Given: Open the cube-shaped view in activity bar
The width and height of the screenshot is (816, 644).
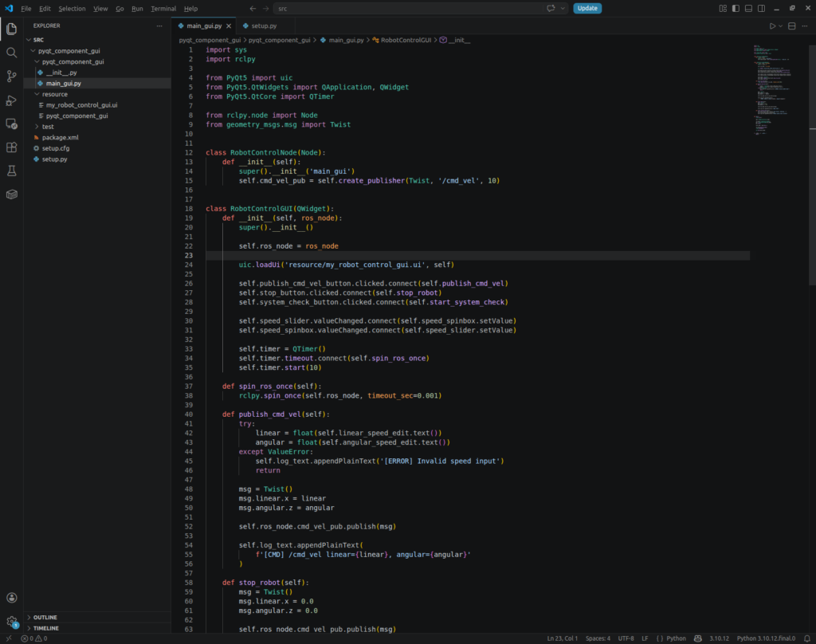Looking at the screenshot, I should pos(11,194).
